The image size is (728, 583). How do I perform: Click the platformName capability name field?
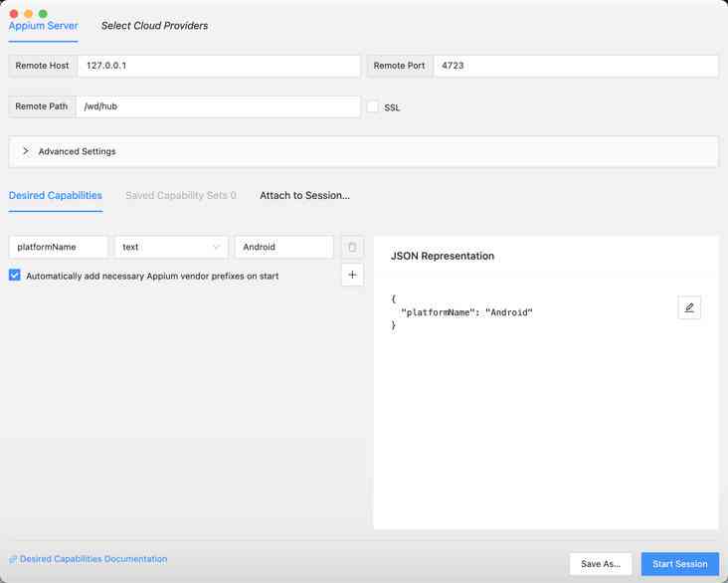pyautogui.click(x=58, y=247)
